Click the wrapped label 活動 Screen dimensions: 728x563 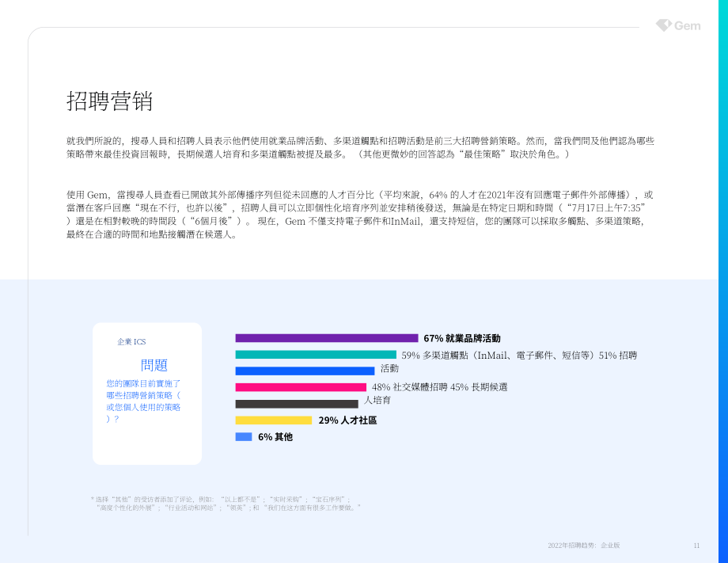point(389,368)
